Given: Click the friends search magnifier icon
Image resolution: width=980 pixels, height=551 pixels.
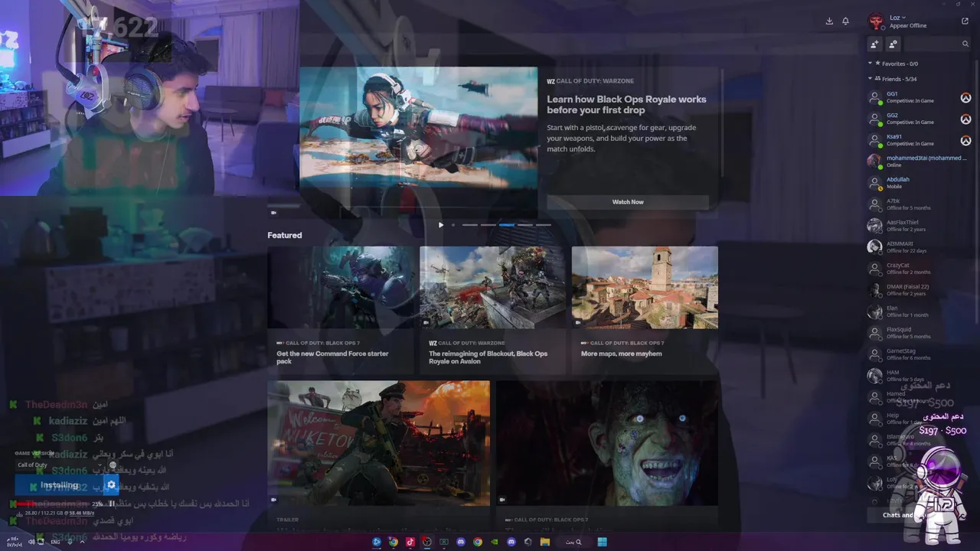Looking at the screenshot, I should pyautogui.click(x=965, y=44).
